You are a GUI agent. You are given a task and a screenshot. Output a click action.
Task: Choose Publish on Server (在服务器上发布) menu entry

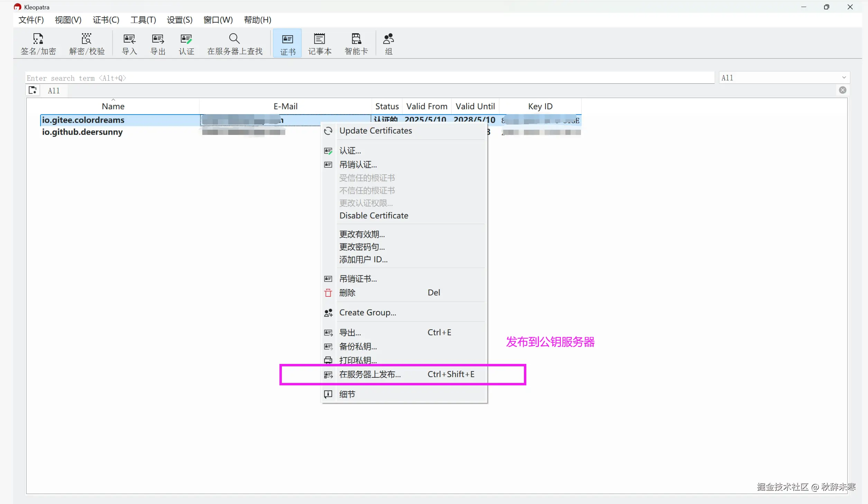point(370,374)
